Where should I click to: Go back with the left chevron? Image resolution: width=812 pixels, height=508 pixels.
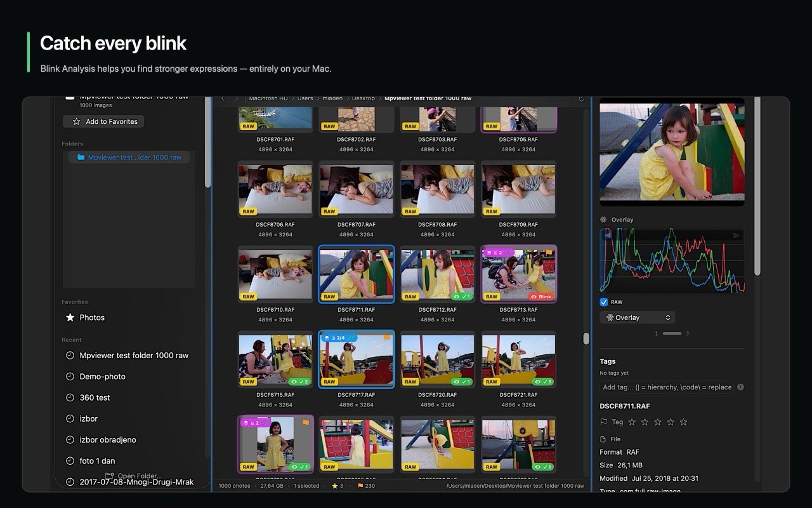click(x=223, y=98)
